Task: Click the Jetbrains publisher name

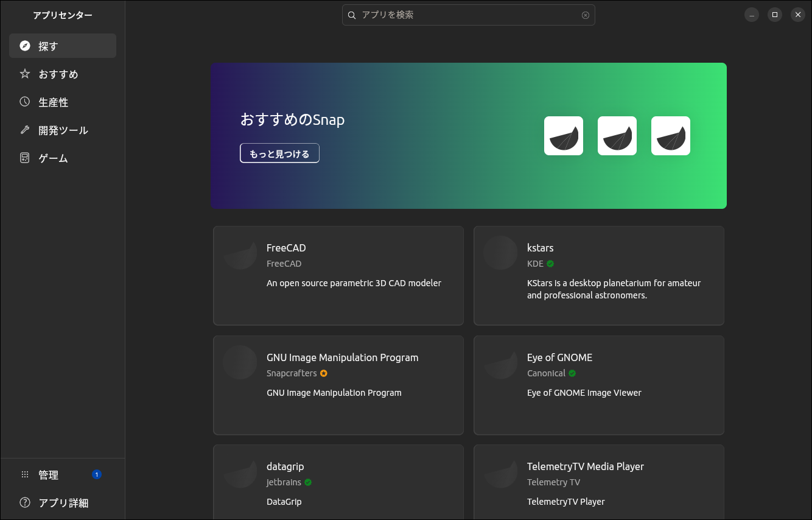Action: click(x=284, y=482)
